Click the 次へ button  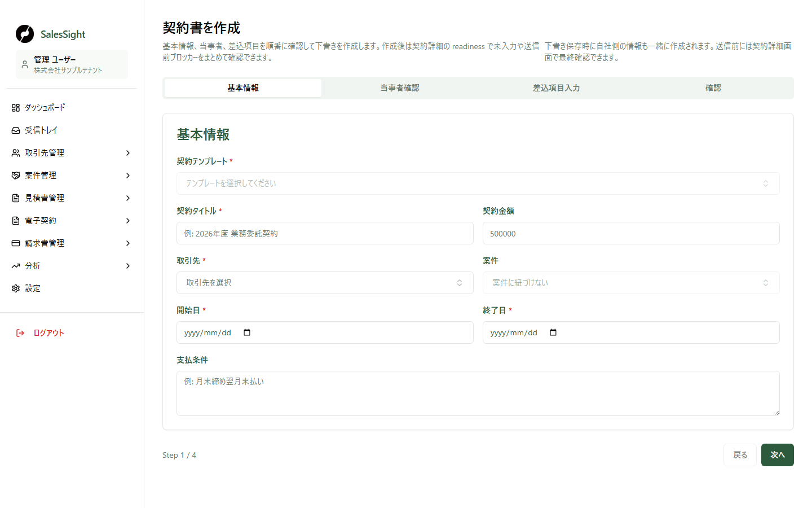click(778, 455)
